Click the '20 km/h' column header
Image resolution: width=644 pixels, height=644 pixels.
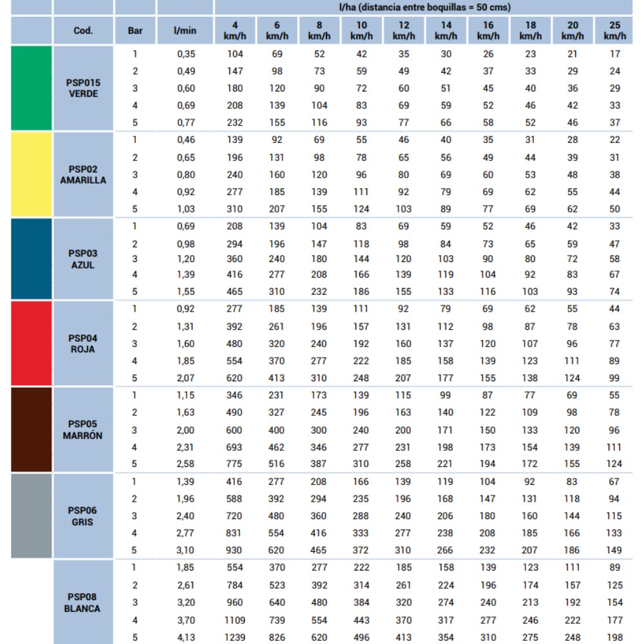coord(573,30)
